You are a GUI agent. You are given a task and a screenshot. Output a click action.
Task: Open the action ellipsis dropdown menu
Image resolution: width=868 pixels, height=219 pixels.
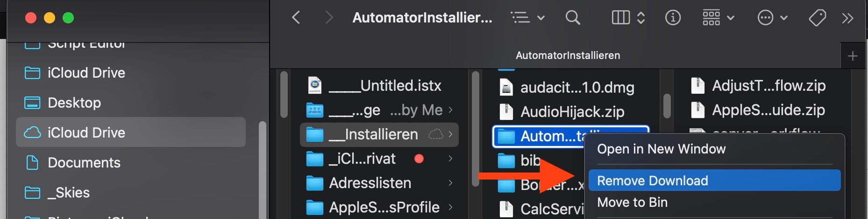click(772, 18)
